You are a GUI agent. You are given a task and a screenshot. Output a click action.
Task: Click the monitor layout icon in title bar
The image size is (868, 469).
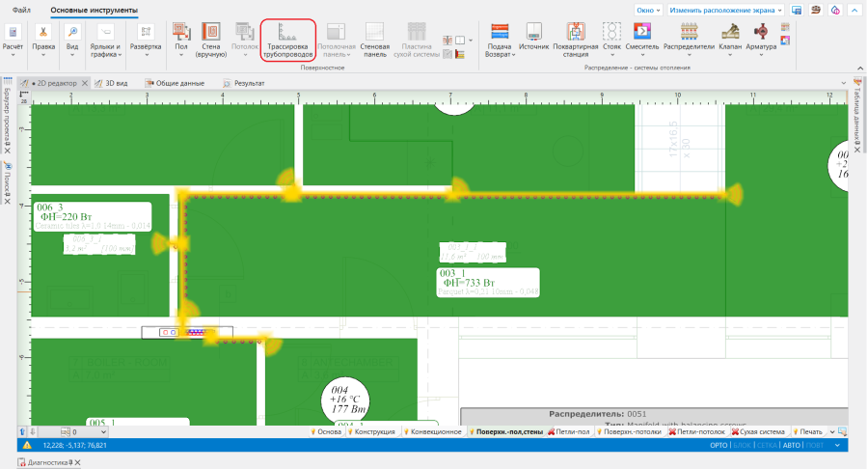pyautogui.click(x=797, y=10)
